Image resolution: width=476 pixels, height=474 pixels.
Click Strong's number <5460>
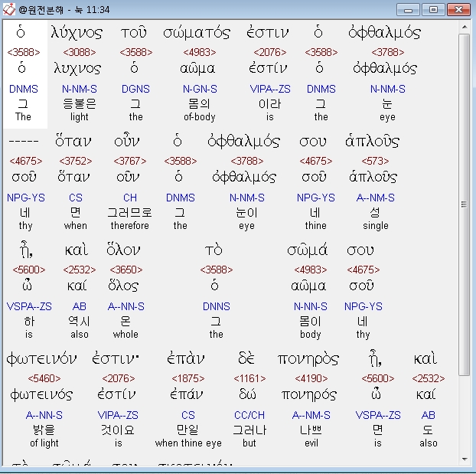44,378
